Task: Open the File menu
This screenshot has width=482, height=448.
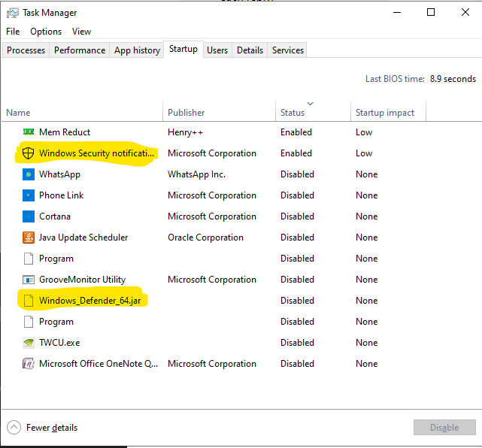Action: 13,32
